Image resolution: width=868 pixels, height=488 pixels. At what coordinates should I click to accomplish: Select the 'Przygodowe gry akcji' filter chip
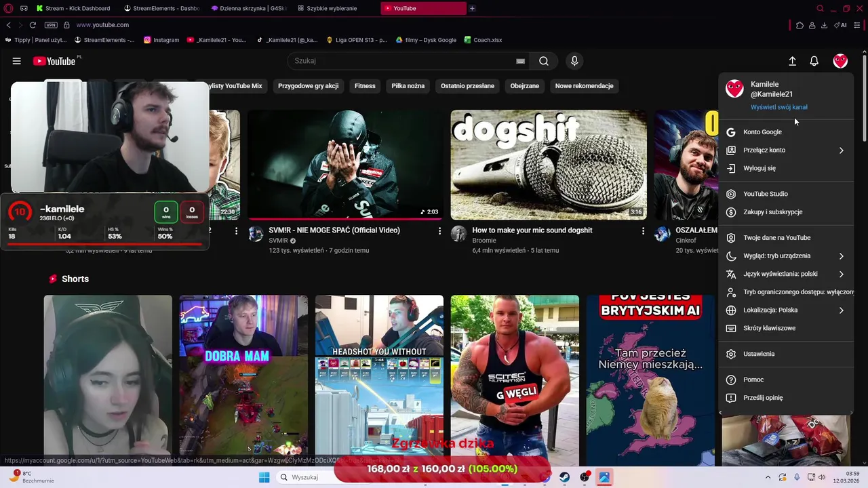click(x=308, y=86)
